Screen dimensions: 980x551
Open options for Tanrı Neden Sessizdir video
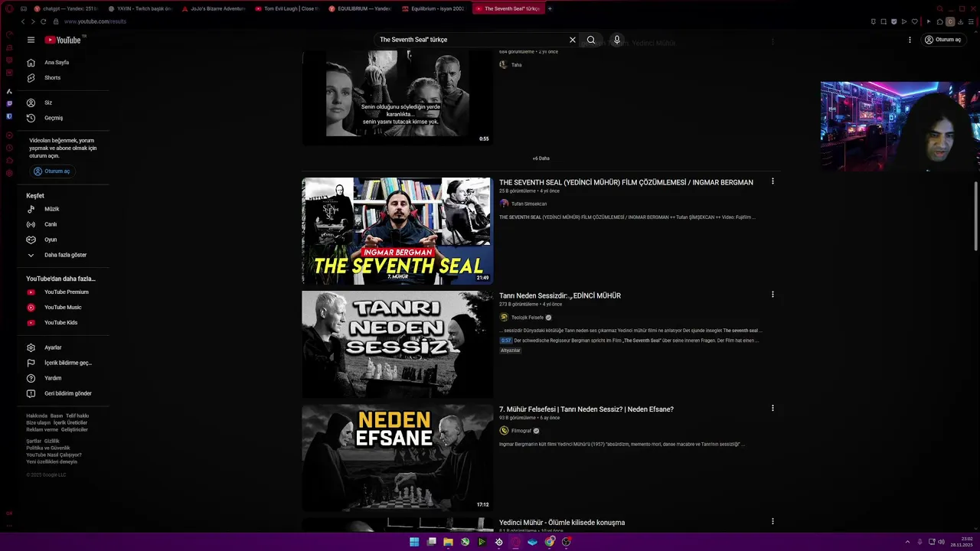click(x=773, y=295)
